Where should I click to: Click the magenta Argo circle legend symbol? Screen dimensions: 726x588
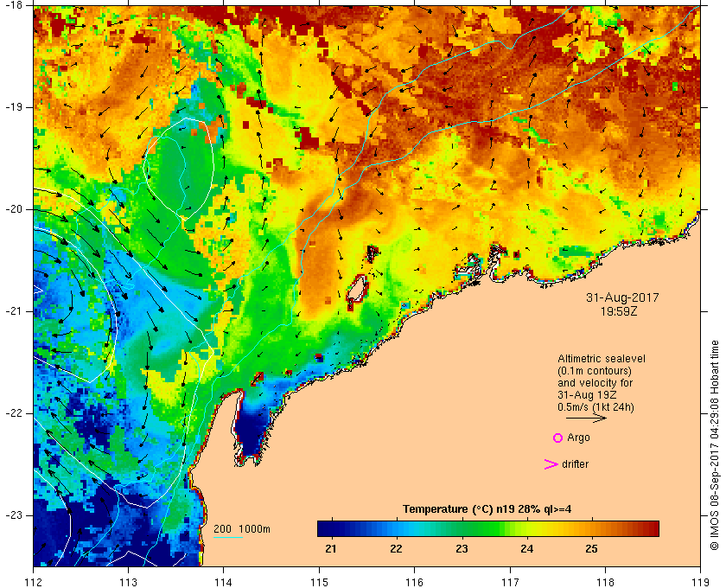[558, 438]
